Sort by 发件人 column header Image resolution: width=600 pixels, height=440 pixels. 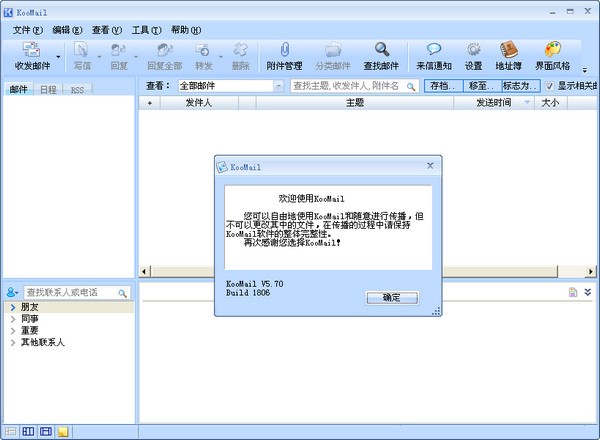pyautogui.click(x=199, y=103)
